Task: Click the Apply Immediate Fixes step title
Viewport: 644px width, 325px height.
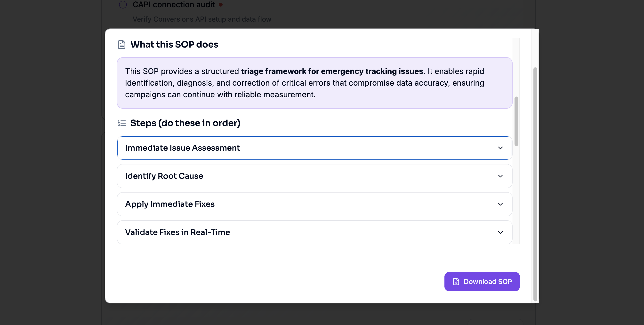Action: [x=170, y=204]
